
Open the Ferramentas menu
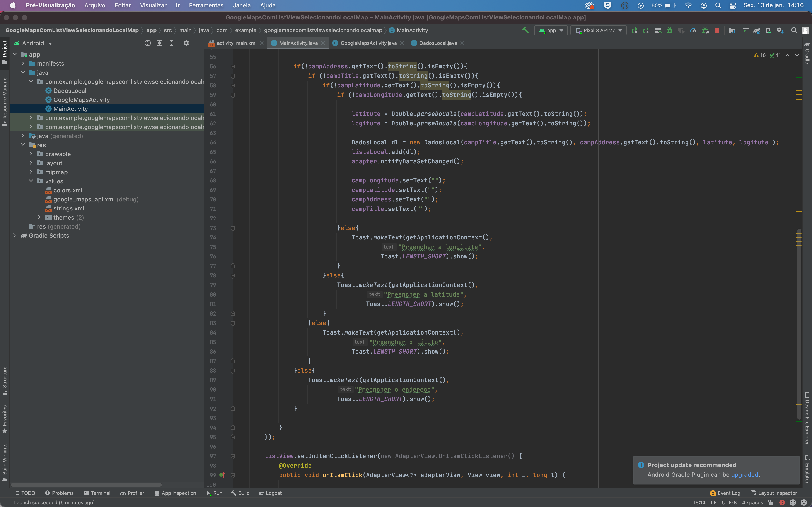click(x=206, y=5)
